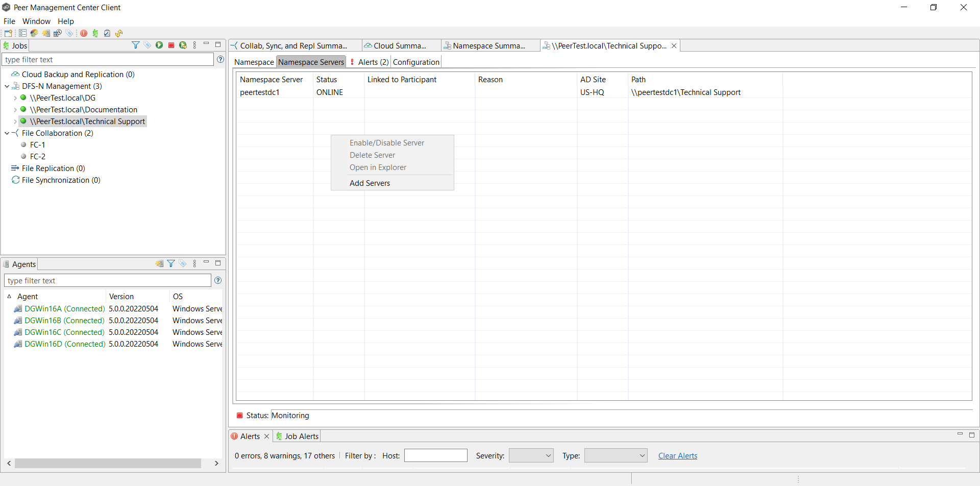This screenshot has width=980, height=486.
Task: Switch to the Job Alerts tab
Action: pos(297,436)
